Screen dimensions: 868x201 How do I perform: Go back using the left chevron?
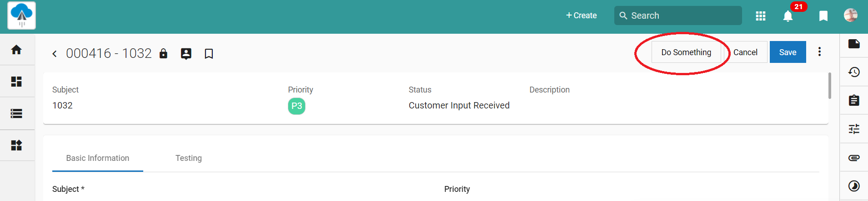point(55,54)
